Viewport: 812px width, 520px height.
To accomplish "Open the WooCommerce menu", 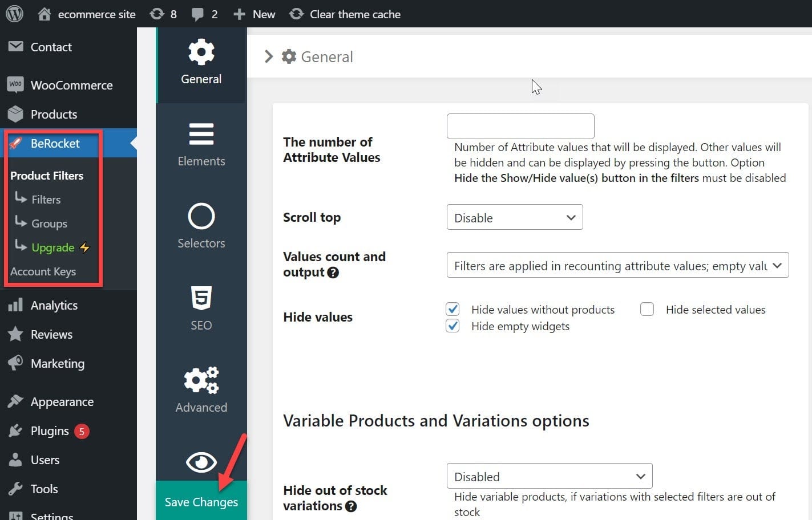I will (68, 85).
